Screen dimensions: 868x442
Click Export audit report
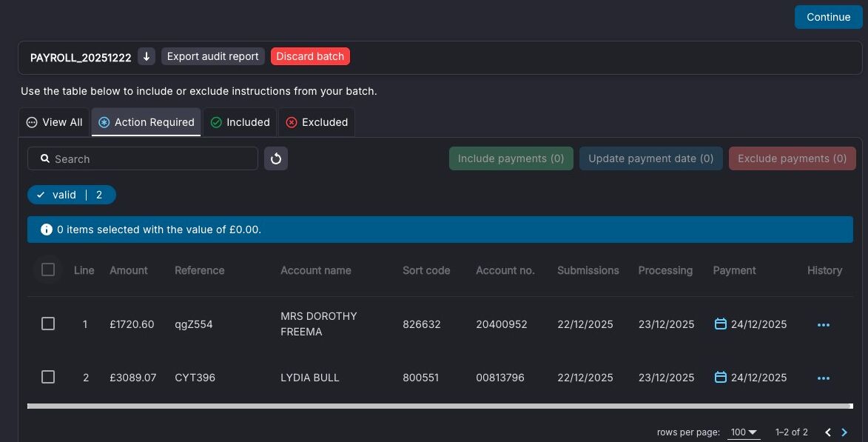[212, 56]
